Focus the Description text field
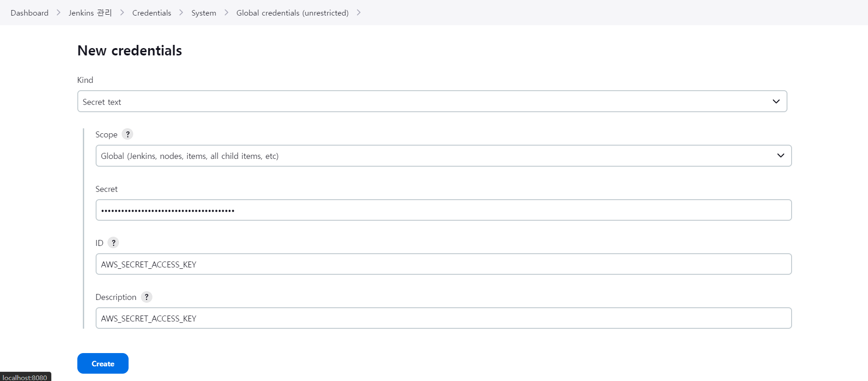 [443, 318]
